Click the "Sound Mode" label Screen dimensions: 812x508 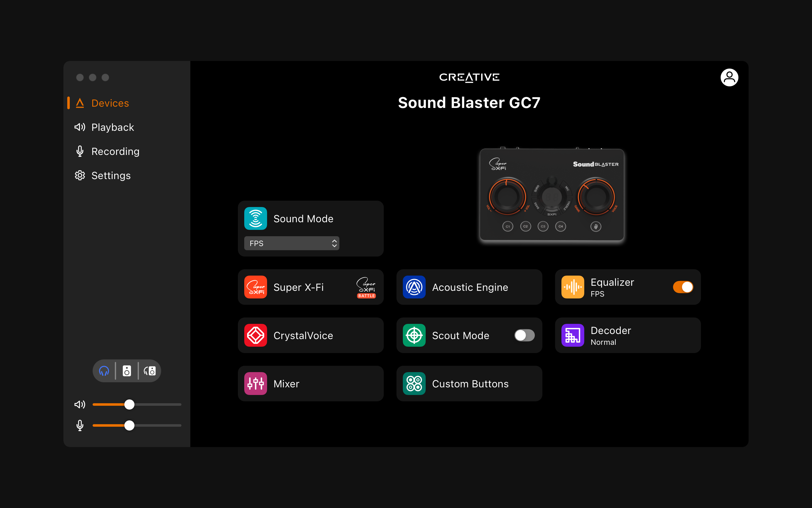[x=303, y=219]
